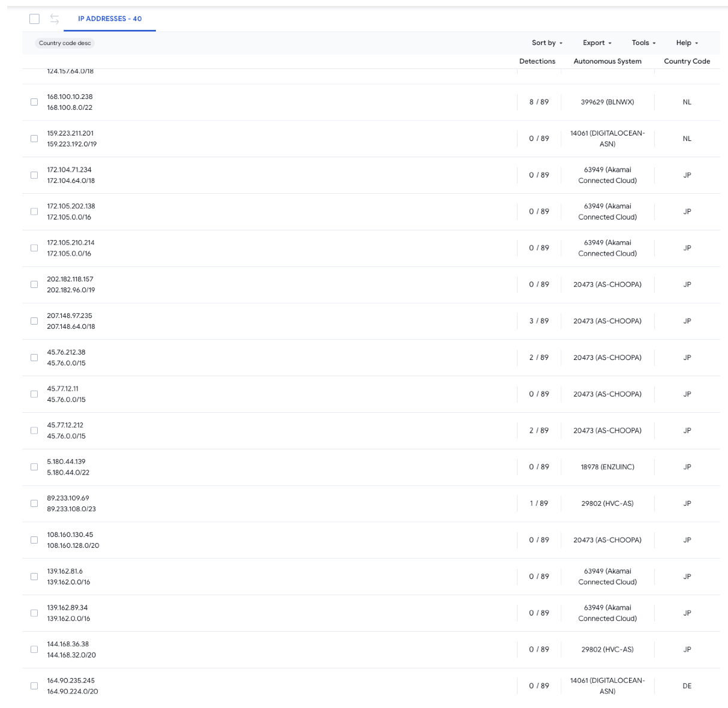Screen dimensions: 728x708
Task: Select the checkbox for 172.104.71.234
Action: (34, 175)
